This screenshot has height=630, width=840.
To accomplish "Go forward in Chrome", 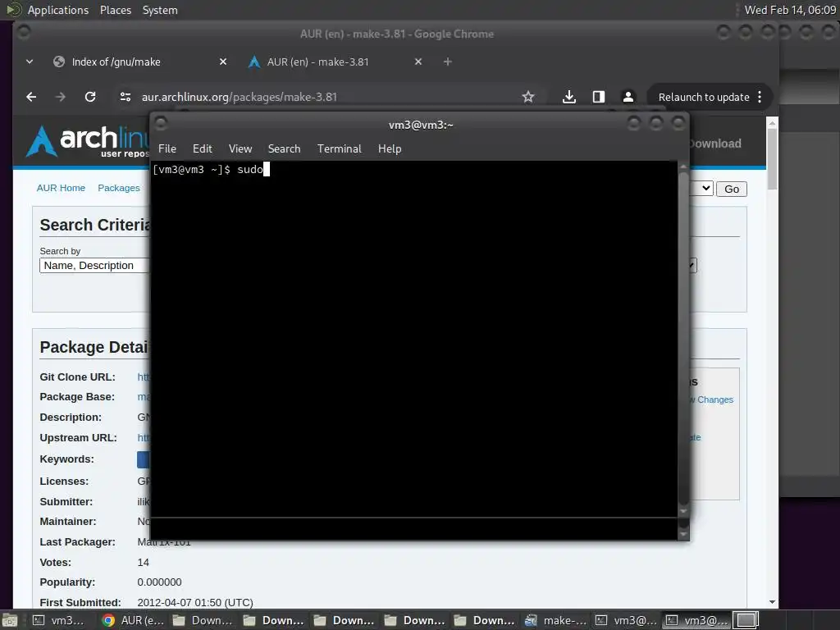I will coord(61,97).
